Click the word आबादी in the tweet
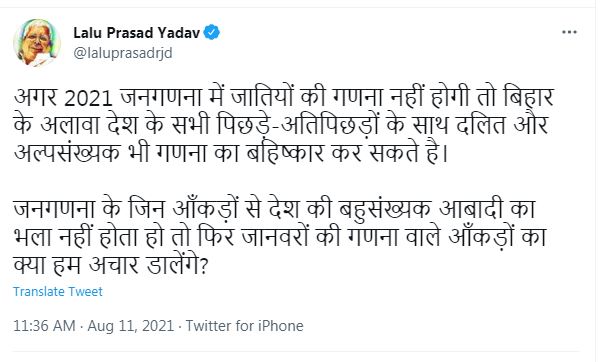Screen dimensions: 608x362 pos(471,209)
